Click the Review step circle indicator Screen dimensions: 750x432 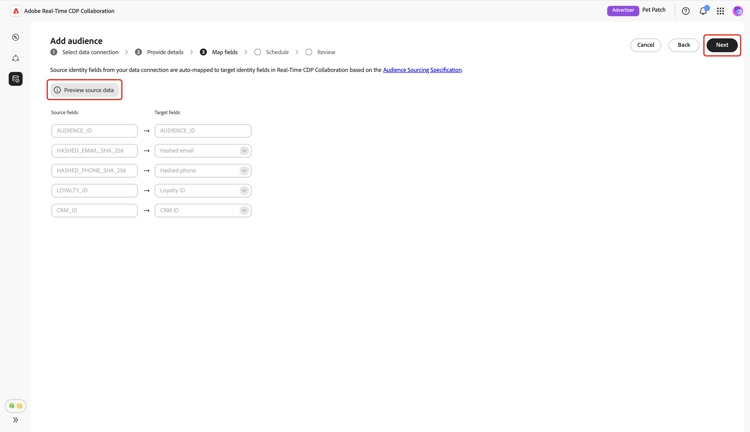click(309, 52)
